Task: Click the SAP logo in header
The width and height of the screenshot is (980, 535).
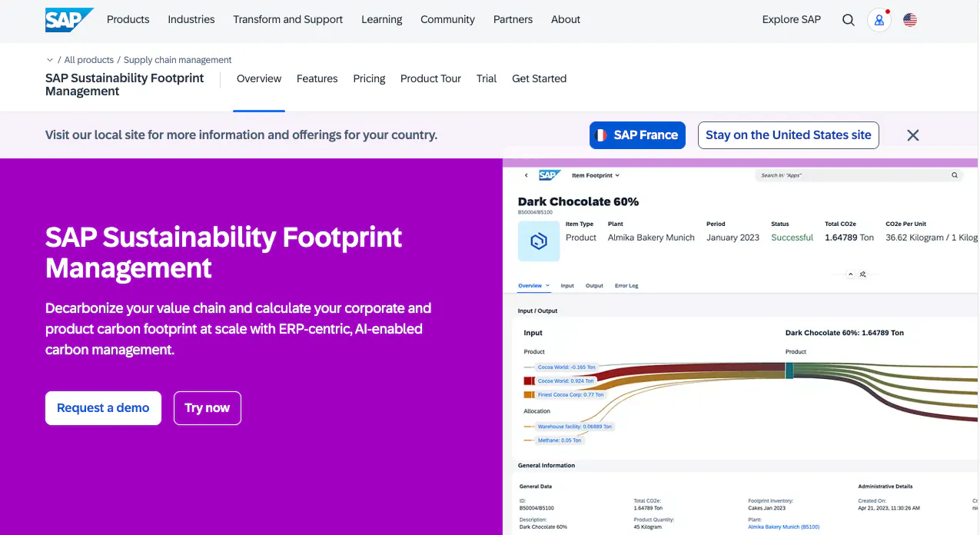Action: pyautogui.click(x=69, y=20)
